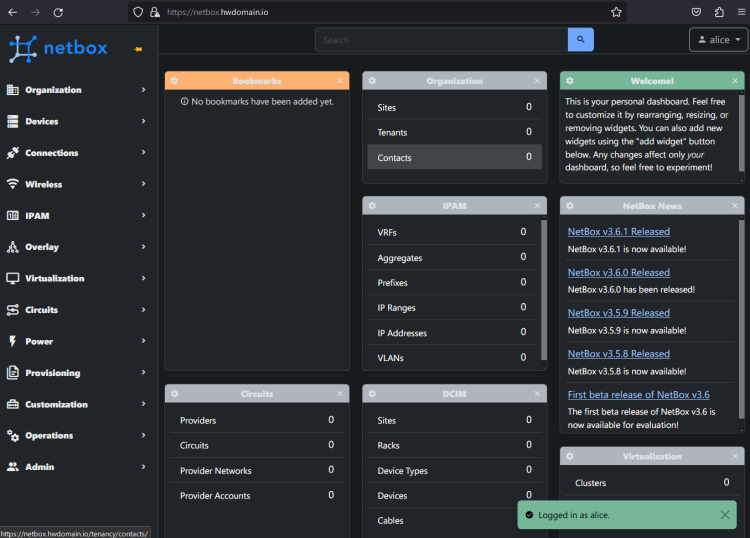Open the alice user dropdown
This screenshot has height=538, width=750.
pos(718,40)
